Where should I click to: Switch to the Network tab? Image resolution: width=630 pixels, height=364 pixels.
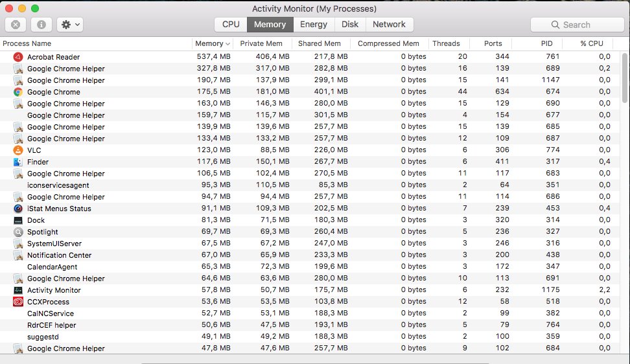pyautogui.click(x=389, y=25)
